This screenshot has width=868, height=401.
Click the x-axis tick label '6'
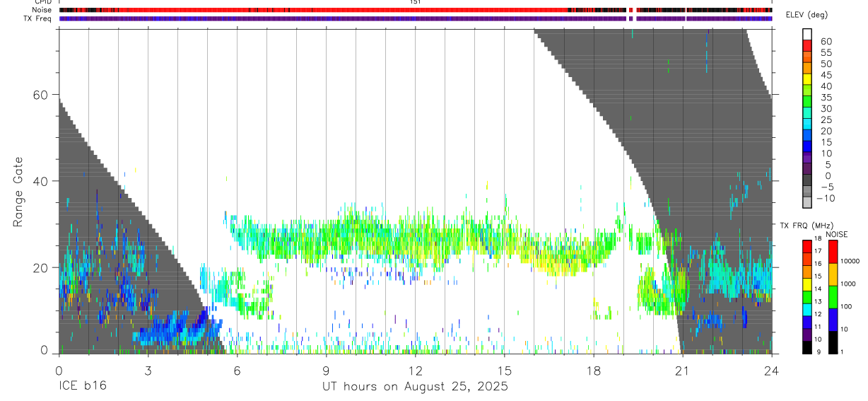(237, 370)
